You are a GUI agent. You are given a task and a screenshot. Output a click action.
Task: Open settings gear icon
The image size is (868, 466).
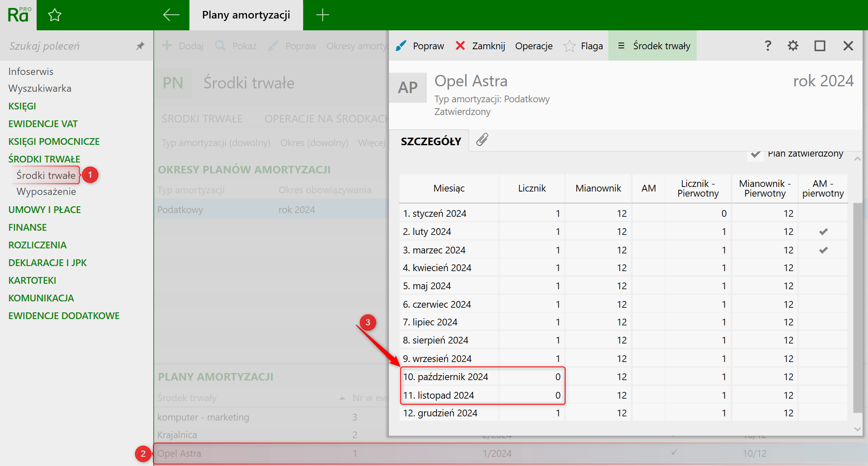tap(793, 45)
